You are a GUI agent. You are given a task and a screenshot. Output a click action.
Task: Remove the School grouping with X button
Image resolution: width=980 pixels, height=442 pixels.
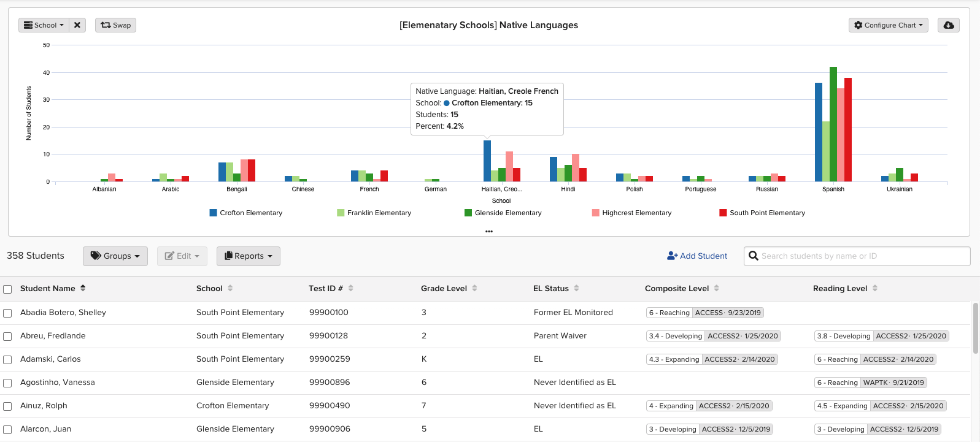coord(77,25)
